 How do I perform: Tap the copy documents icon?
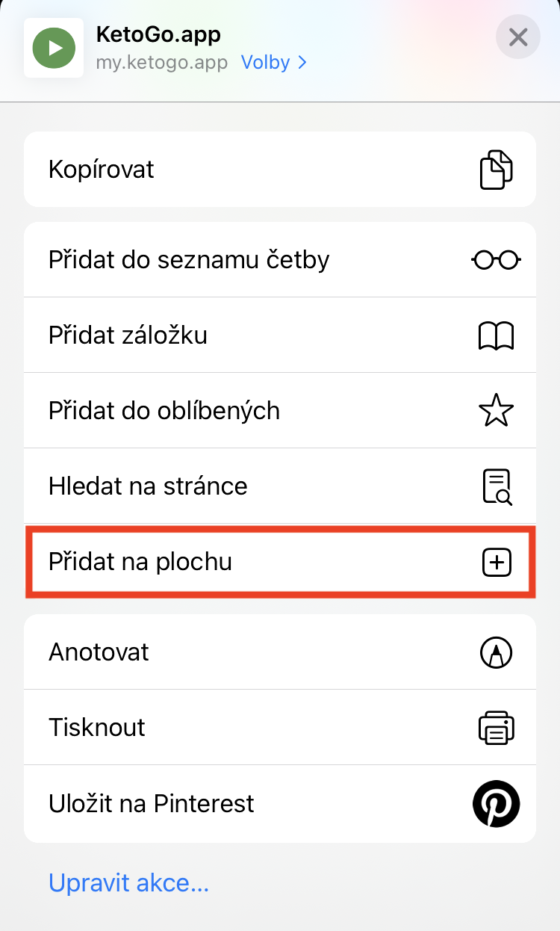tap(496, 170)
